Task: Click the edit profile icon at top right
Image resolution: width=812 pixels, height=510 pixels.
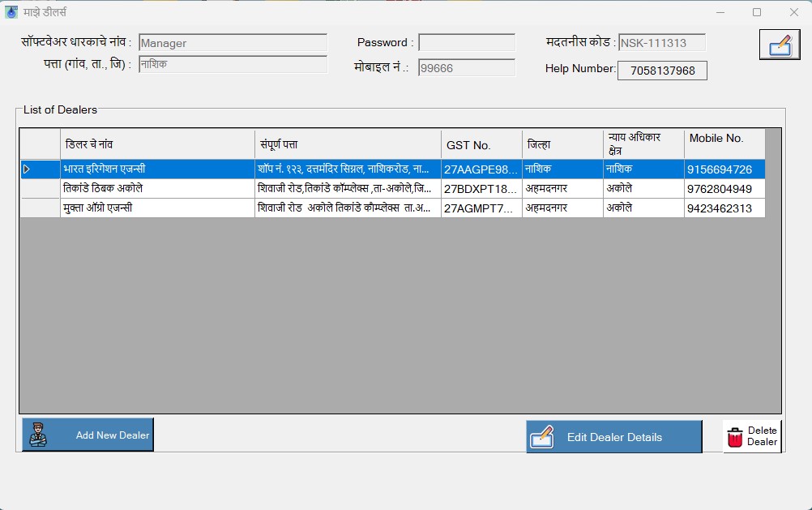Action: coord(779,45)
